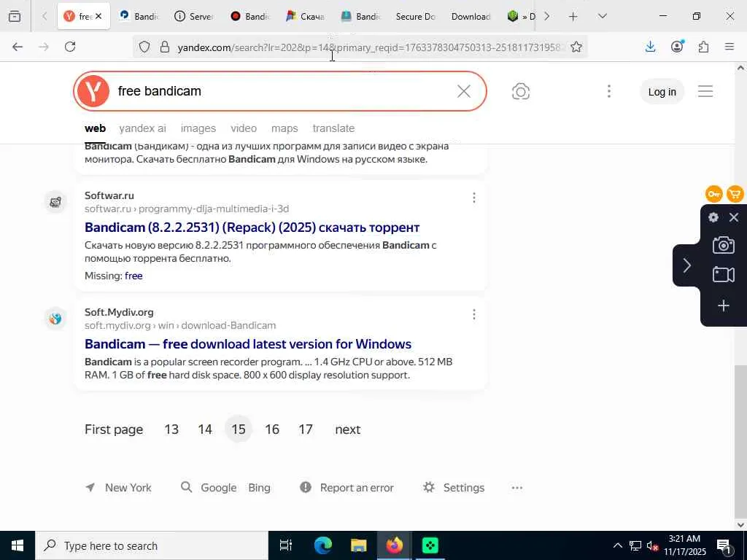Close the recorder side panel

click(x=734, y=217)
